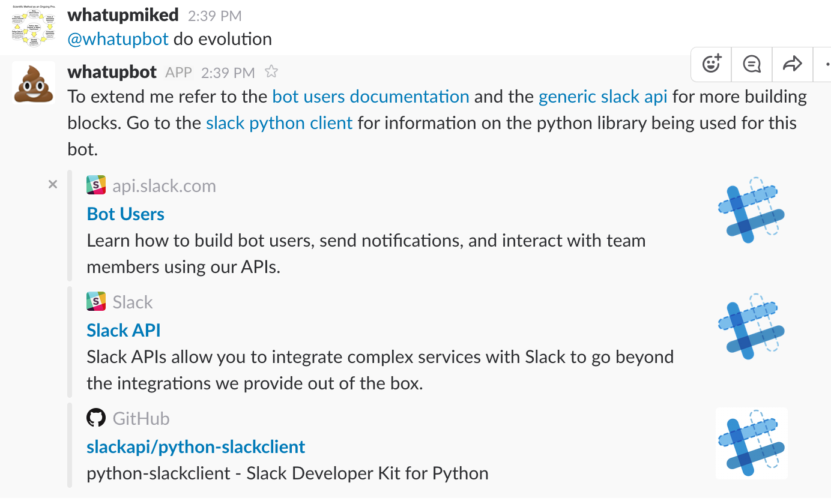Open the slackapi/python-slackclient repository link

196,447
